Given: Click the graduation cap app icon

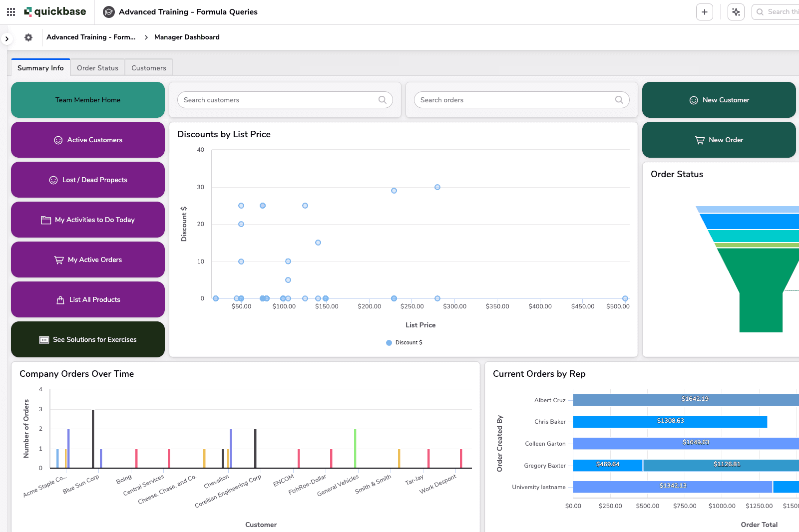Looking at the screenshot, I should tap(108, 12).
